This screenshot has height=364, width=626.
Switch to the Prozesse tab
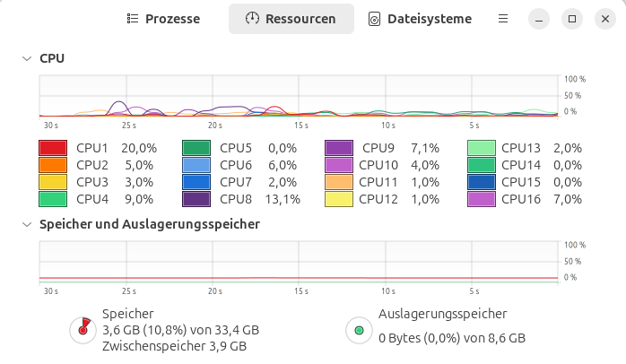tap(163, 18)
